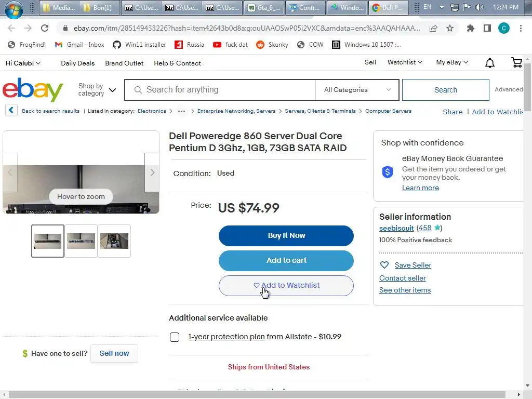Click the Save Seller heart icon
The image size is (532, 399).
point(384,265)
